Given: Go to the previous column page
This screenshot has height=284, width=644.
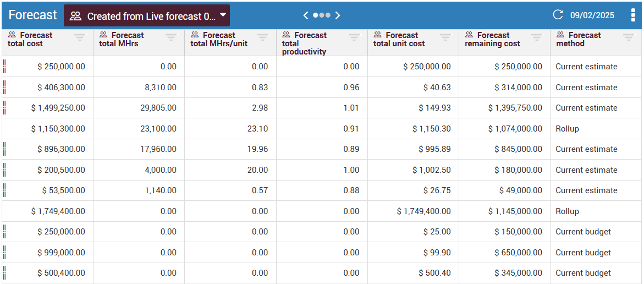Looking at the screenshot, I should (x=306, y=15).
